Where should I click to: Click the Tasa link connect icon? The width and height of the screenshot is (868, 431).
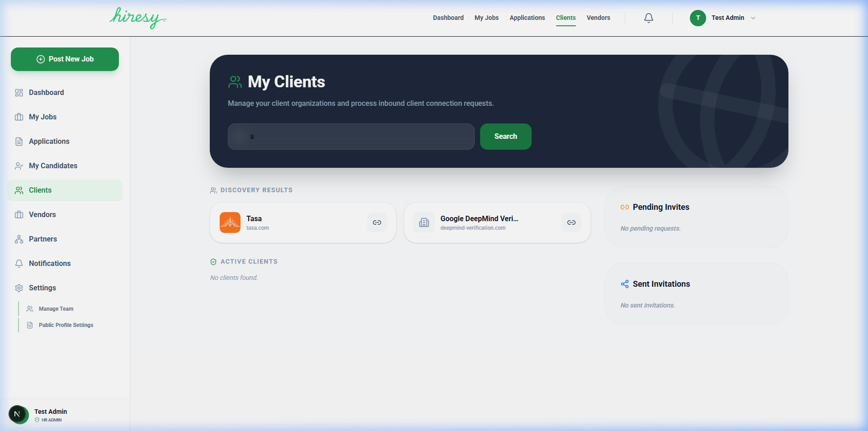pyautogui.click(x=377, y=223)
